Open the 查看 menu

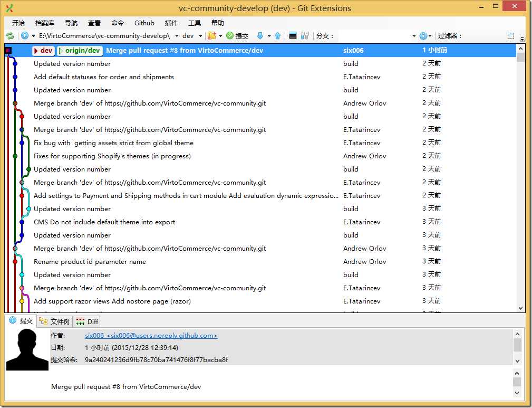[x=94, y=23]
